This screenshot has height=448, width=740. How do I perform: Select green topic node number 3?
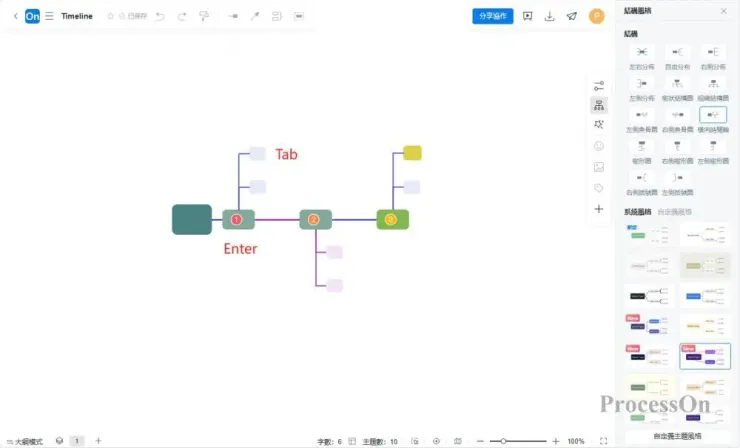pyautogui.click(x=393, y=220)
